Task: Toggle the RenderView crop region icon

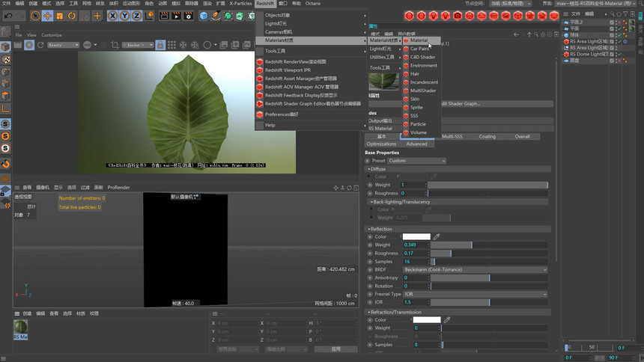Action: tap(115, 45)
